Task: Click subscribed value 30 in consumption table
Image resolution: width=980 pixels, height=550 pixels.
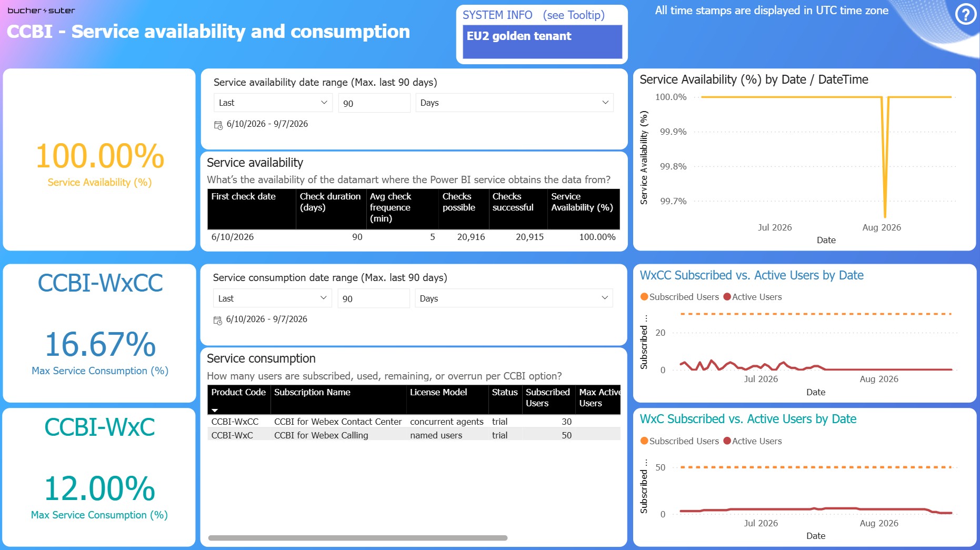Action: pyautogui.click(x=566, y=422)
